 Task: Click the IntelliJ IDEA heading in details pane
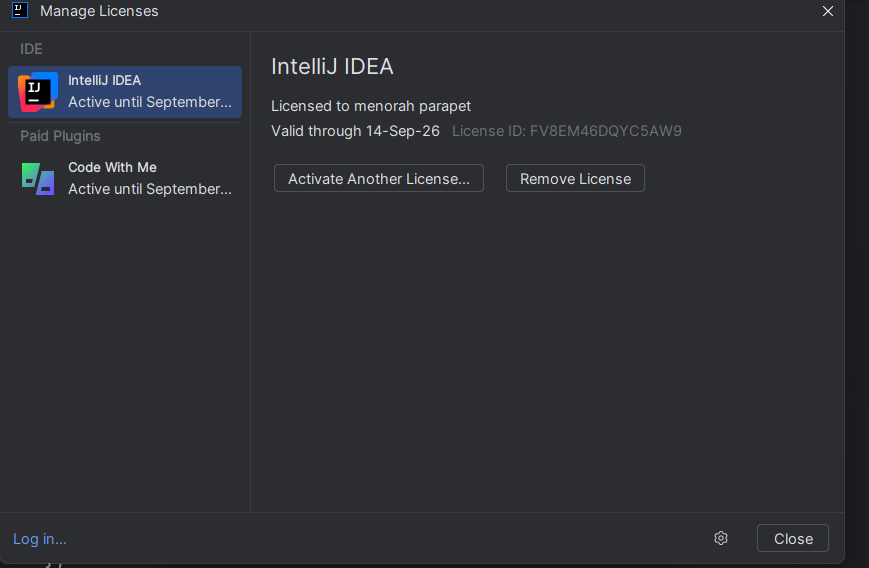[x=332, y=66]
